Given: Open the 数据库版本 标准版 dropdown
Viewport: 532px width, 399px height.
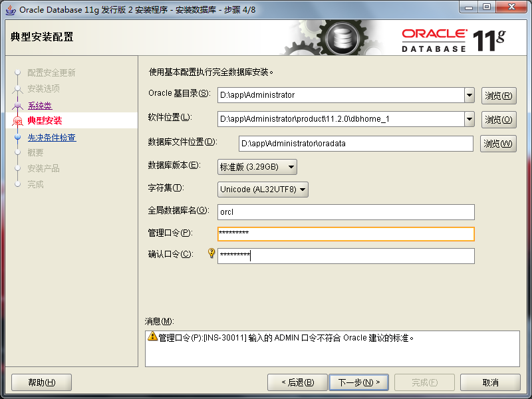Looking at the screenshot, I should (257, 167).
